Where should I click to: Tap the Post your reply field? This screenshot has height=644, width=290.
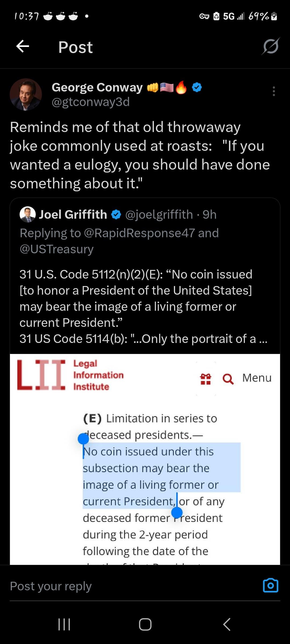pos(129,586)
